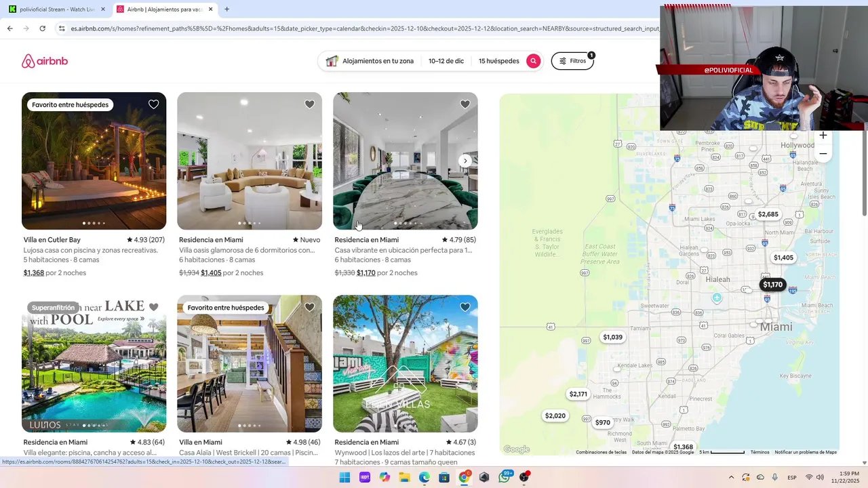
Task: Open Copilot from taskbar
Action: [384, 477]
